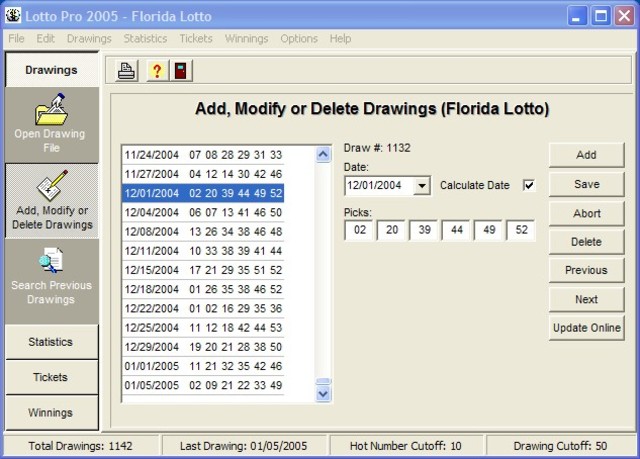The image size is (640, 459).
Task: Click second pick field containing 20
Action: (391, 230)
